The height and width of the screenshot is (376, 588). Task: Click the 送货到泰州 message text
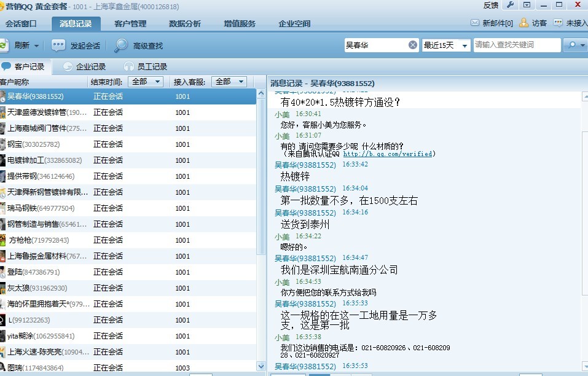point(305,224)
